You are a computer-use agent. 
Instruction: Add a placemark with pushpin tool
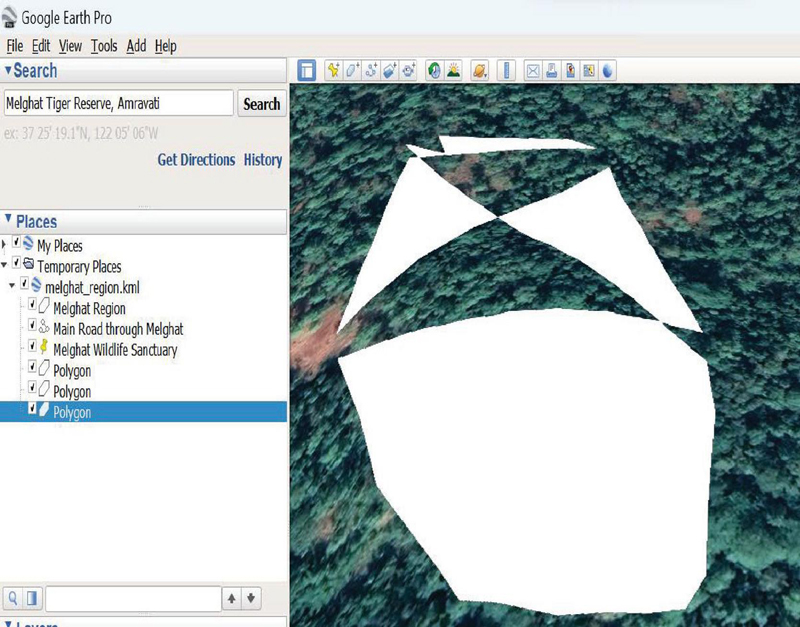click(333, 70)
